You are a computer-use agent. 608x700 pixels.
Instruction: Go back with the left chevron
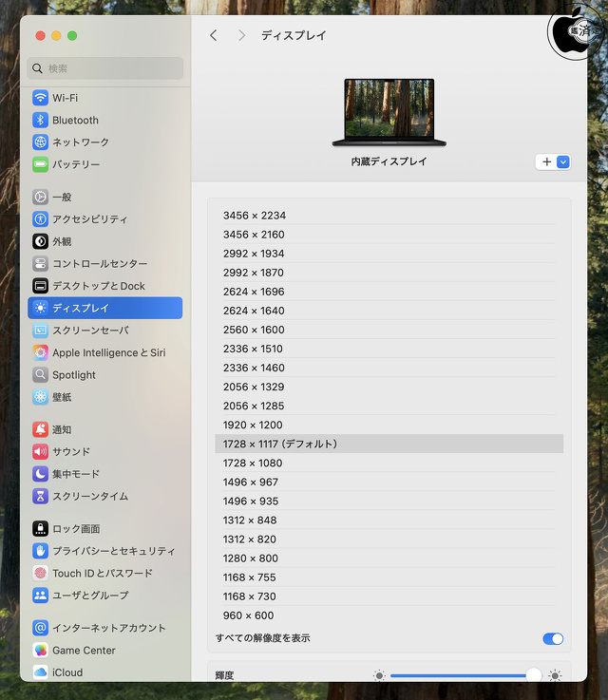pos(214,35)
